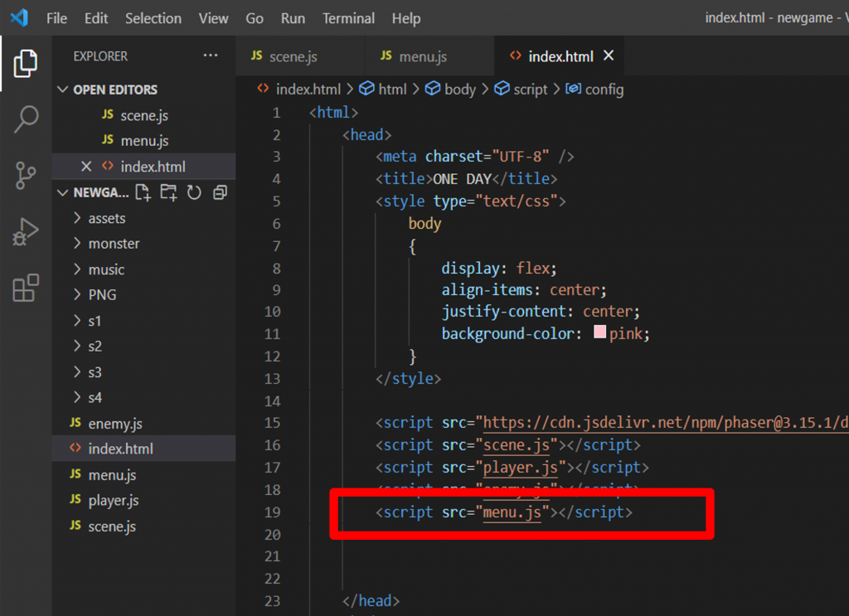849x616 pixels.
Task: Expand the assets folder
Action: coord(77,217)
